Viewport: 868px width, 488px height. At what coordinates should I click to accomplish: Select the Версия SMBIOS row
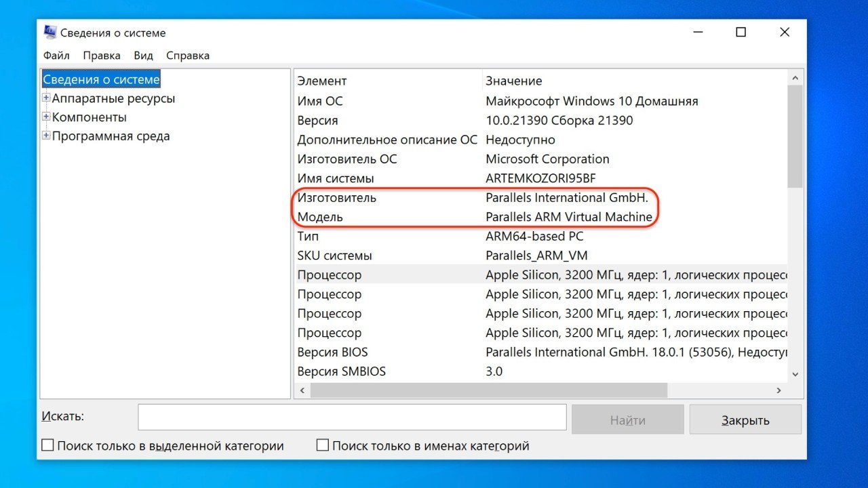[540, 371]
